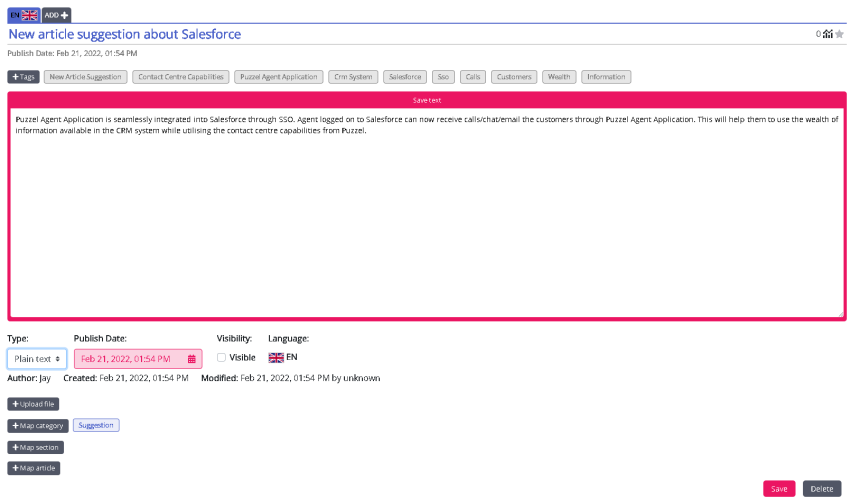
Task: Select the Customers tag
Action: pyautogui.click(x=514, y=77)
